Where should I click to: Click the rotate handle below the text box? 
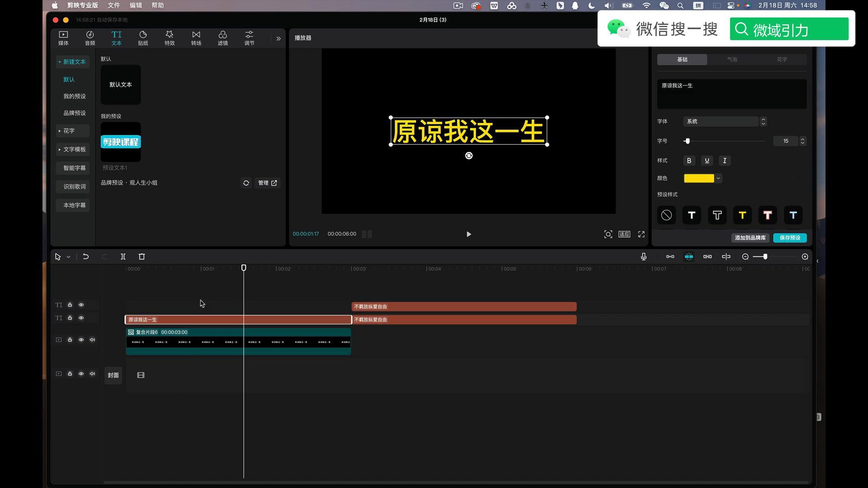point(469,155)
